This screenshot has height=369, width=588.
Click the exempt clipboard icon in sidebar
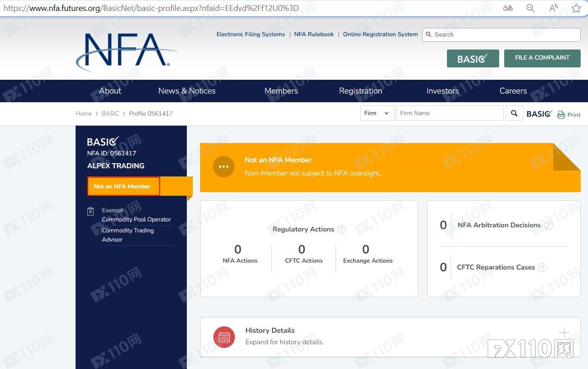(91, 211)
